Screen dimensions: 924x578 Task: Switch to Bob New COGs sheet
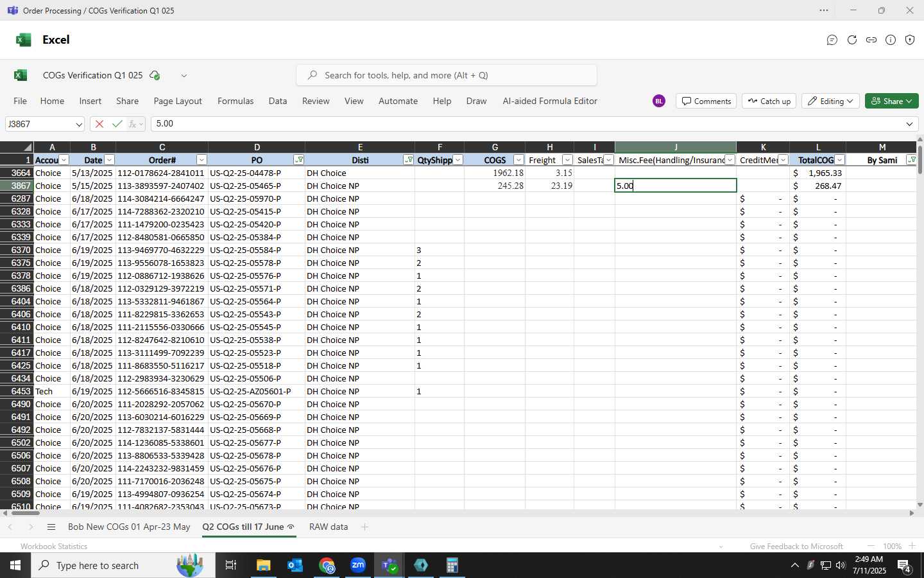129,527
